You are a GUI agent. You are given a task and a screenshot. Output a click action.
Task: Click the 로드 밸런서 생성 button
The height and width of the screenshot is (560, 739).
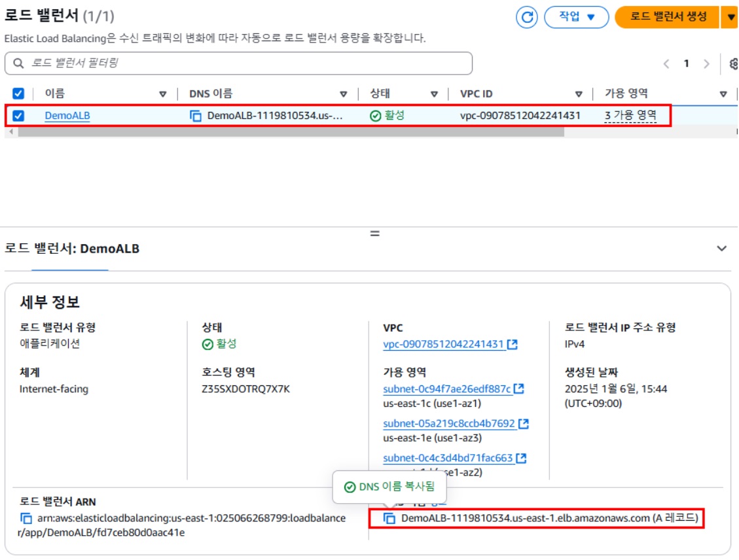pyautogui.click(x=668, y=18)
